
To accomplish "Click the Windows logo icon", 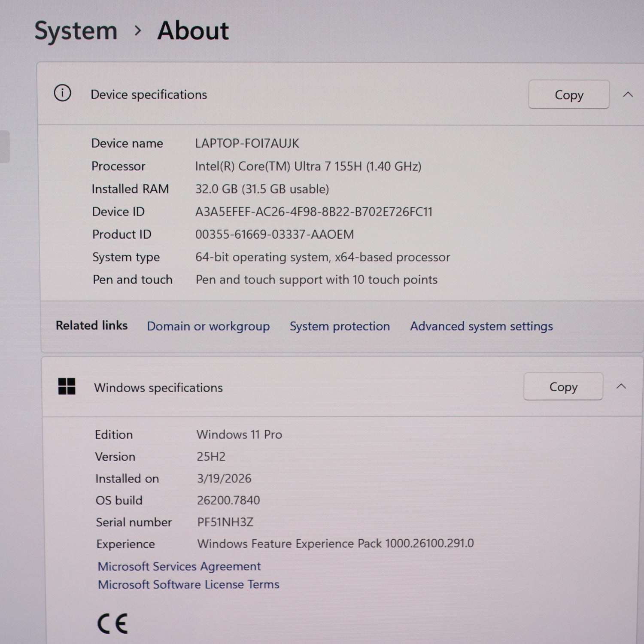I will [x=67, y=386].
